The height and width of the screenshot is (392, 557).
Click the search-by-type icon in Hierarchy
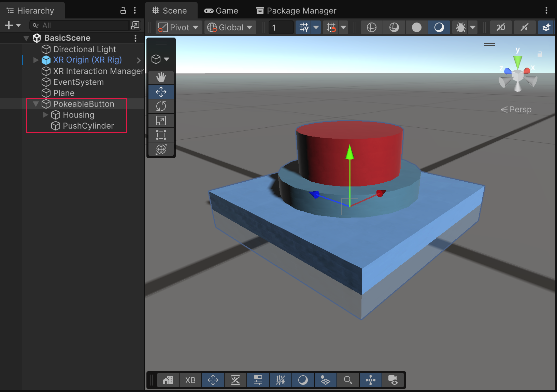pos(135,25)
